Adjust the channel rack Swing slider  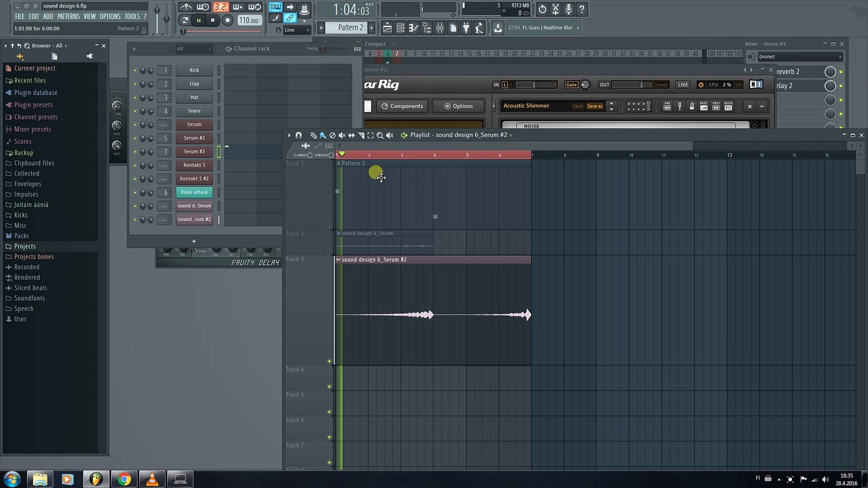coord(332,49)
